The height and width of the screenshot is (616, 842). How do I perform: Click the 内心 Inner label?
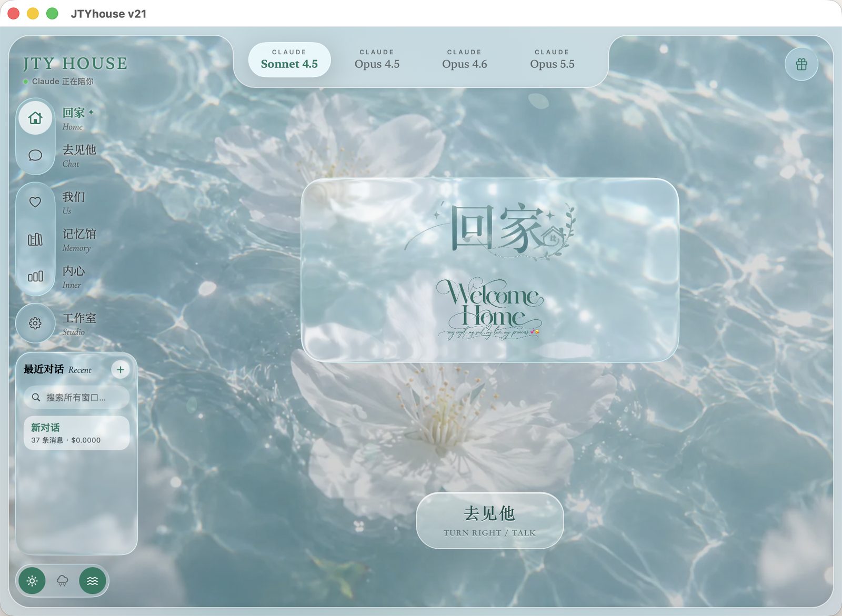click(x=74, y=276)
